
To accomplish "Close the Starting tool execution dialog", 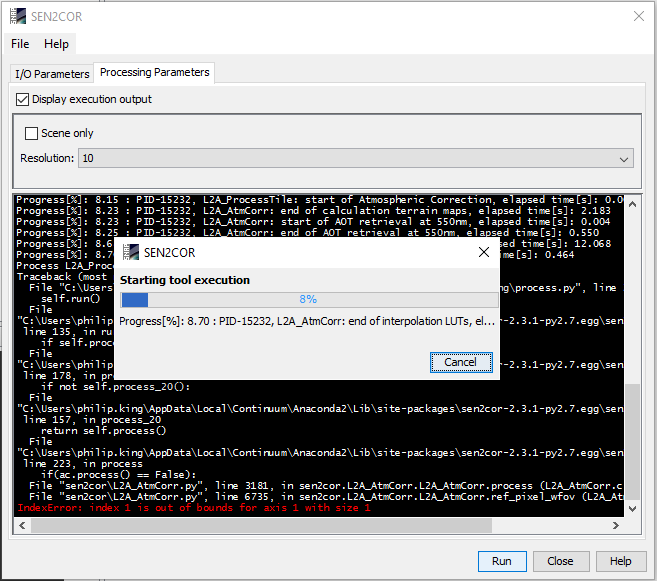I will click(484, 252).
